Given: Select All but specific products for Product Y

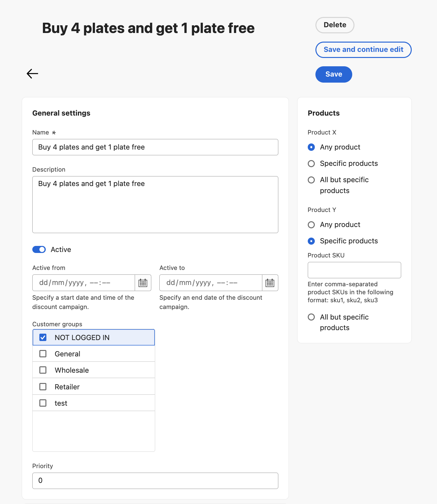Looking at the screenshot, I should point(311,317).
